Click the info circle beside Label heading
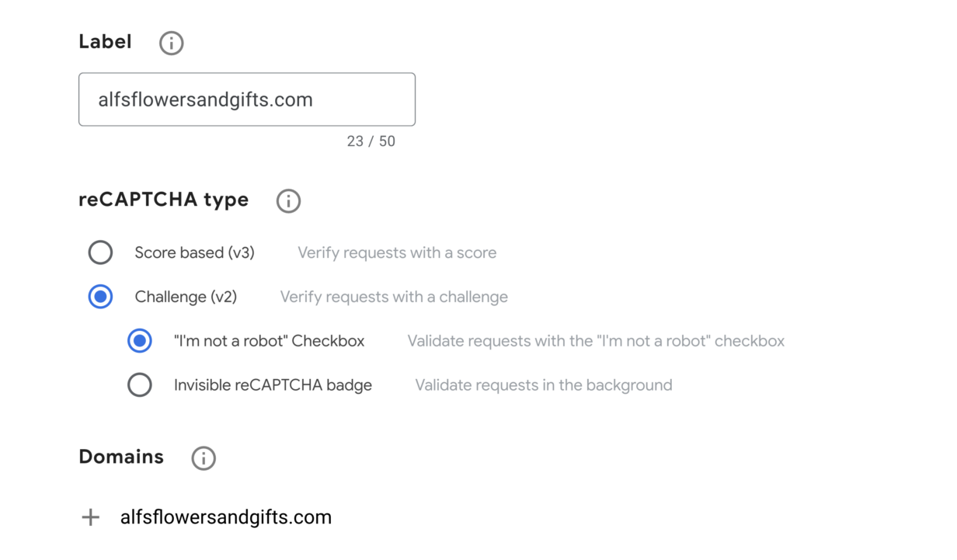This screenshot has width=957, height=560. click(171, 43)
